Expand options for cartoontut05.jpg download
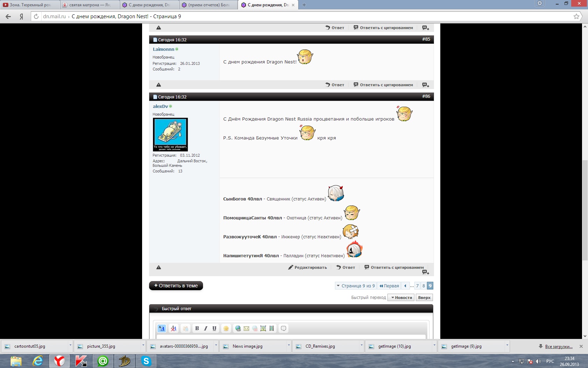Image resolution: width=588 pixels, height=368 pixels. 70,346
